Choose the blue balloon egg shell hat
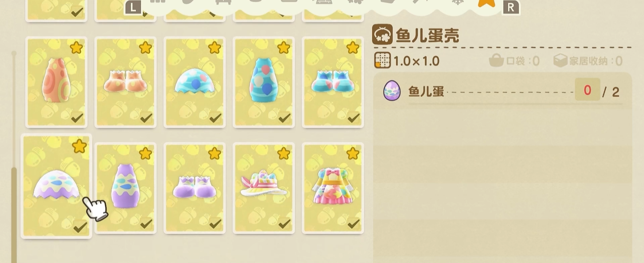Screen dimensions: 644x263 [x=195, y=82]
